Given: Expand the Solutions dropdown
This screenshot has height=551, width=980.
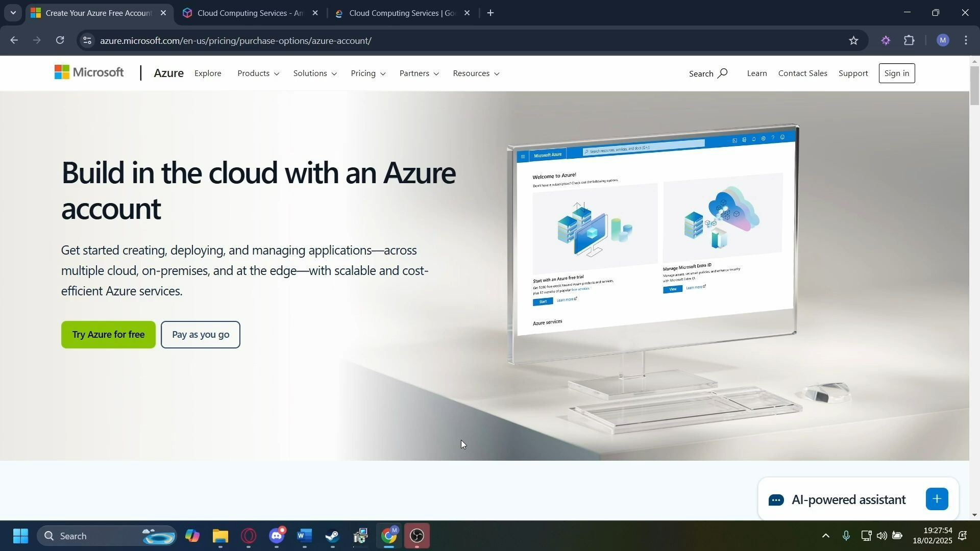Looking at the screenshot, I should pos(315,73).
